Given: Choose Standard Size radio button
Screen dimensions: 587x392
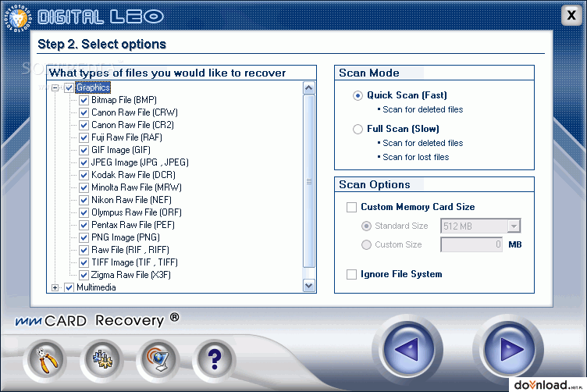Looking at the screenshot, I should tap(366, 226).
